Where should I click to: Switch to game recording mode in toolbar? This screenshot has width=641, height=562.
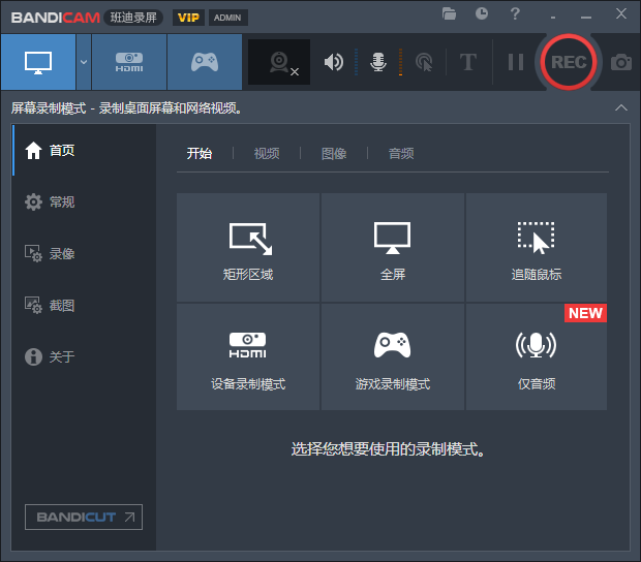point(204,62)
